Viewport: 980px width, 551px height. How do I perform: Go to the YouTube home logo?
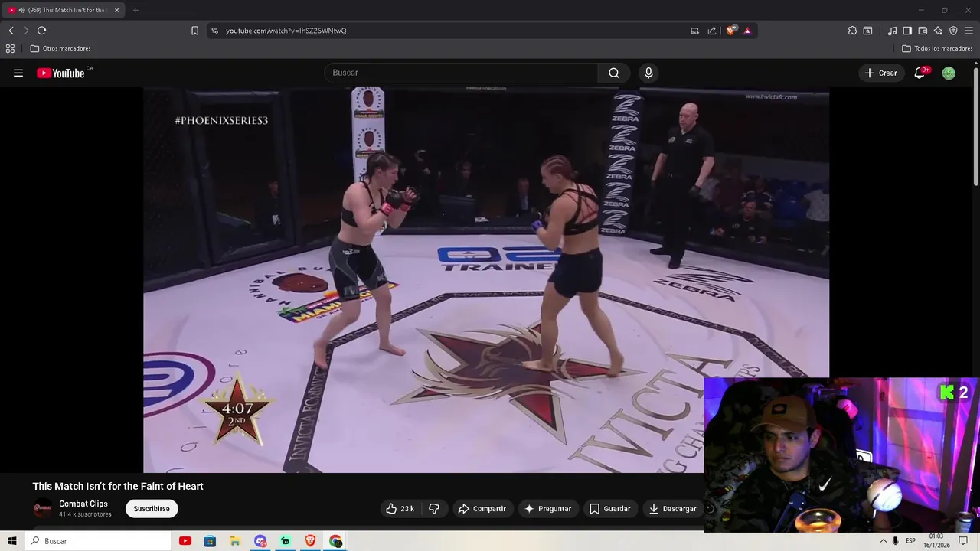point(60,73)
